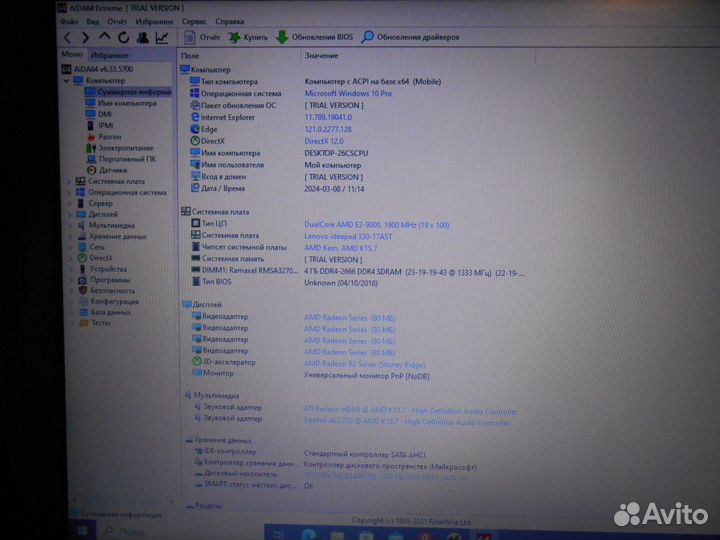
Task: Click the Forward navigation arrow
Action: point(85,38)
